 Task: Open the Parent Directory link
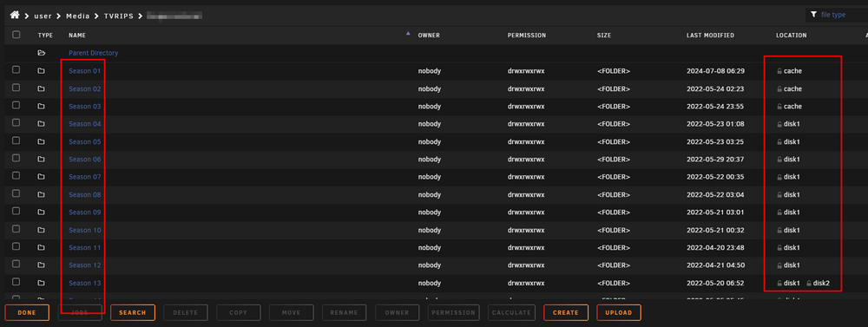pos(94,53)
